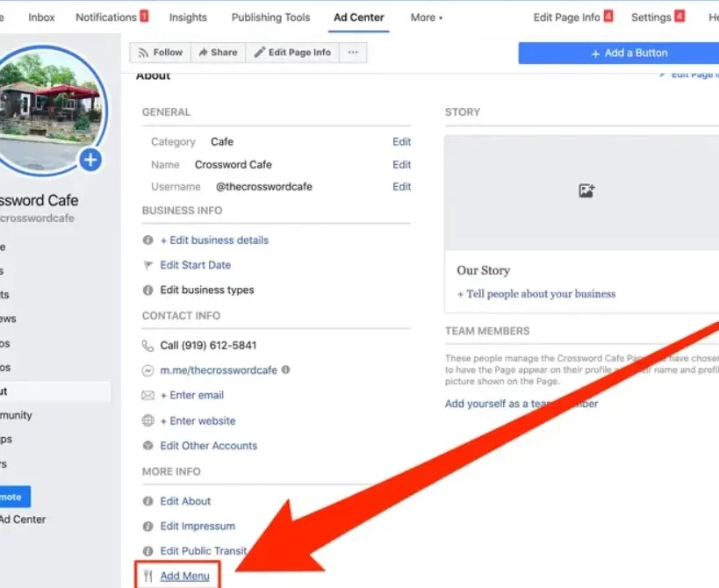Open the three-dots more options button
719x588 pixels.
click(353, 53)
